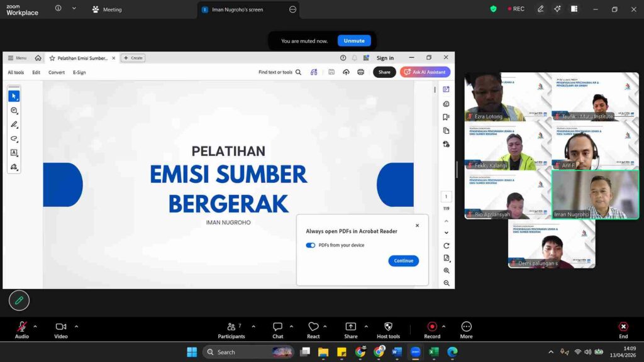Click the page number input showing 1
Image resolution: width=644 pixels, height=362 pixels.
point(447,195)
